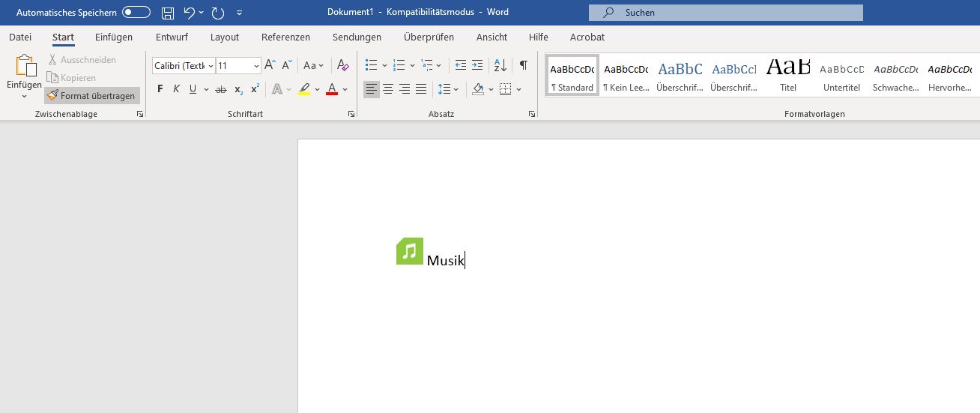980x413 pixels.
Task: Undo the last action
Action: point(189,13)
